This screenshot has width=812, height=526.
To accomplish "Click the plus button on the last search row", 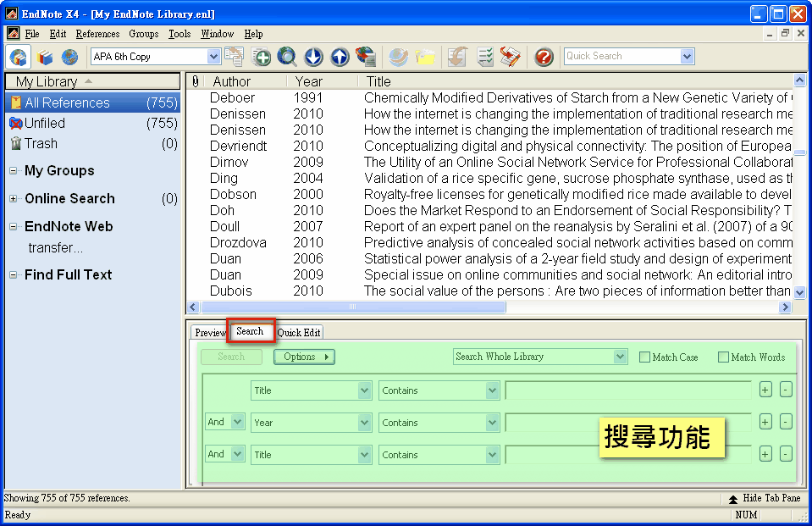I will tap(765, 454).
